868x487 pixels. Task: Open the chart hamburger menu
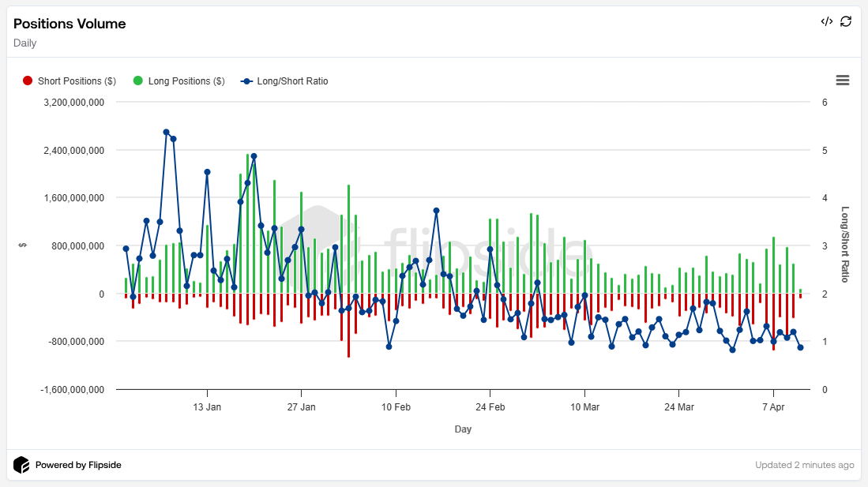(842, 80)
